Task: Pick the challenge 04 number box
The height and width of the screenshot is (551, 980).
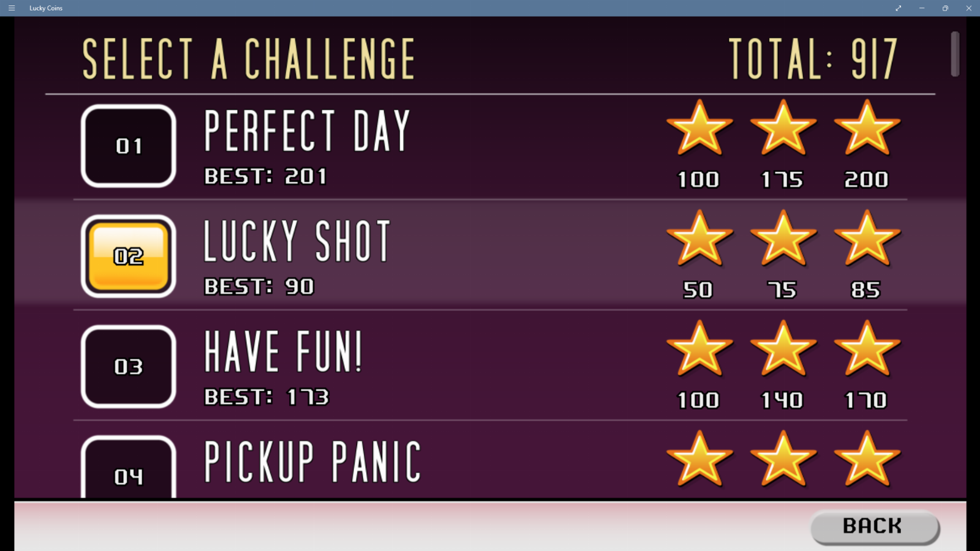Action: tap(129, 470)
